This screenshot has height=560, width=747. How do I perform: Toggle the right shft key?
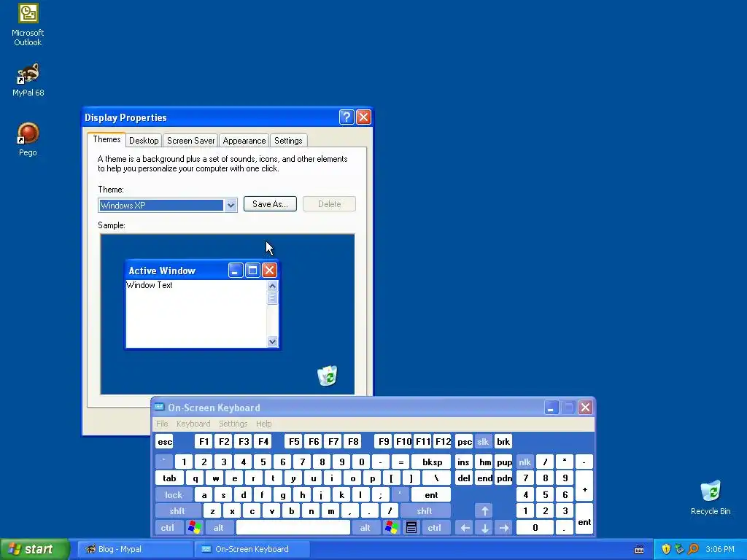pyautogui.click(x=425, y=511)
